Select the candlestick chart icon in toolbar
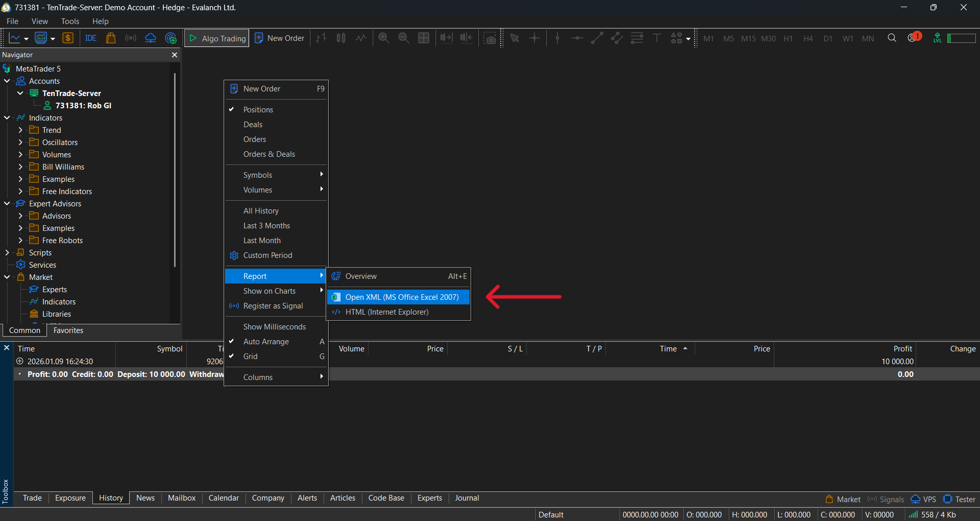 click(x=341, y=38)
